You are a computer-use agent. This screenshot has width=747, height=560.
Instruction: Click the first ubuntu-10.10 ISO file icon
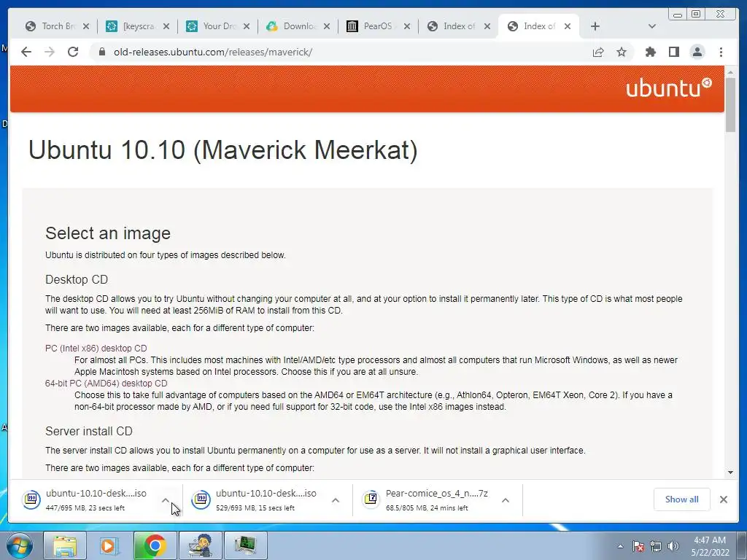[x=31, y=499]
